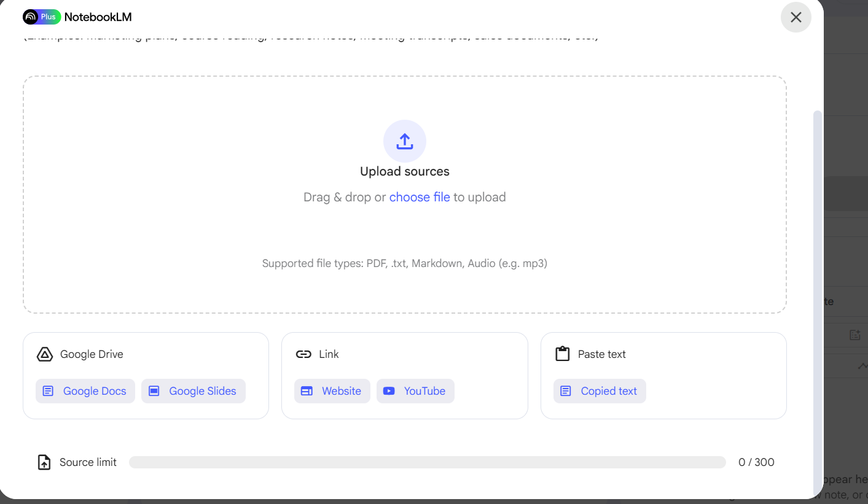The height and width of the screenshot is (504, 868).
Task: Click the NotebookLM logo icon
Action: click(x=31, y=17)
